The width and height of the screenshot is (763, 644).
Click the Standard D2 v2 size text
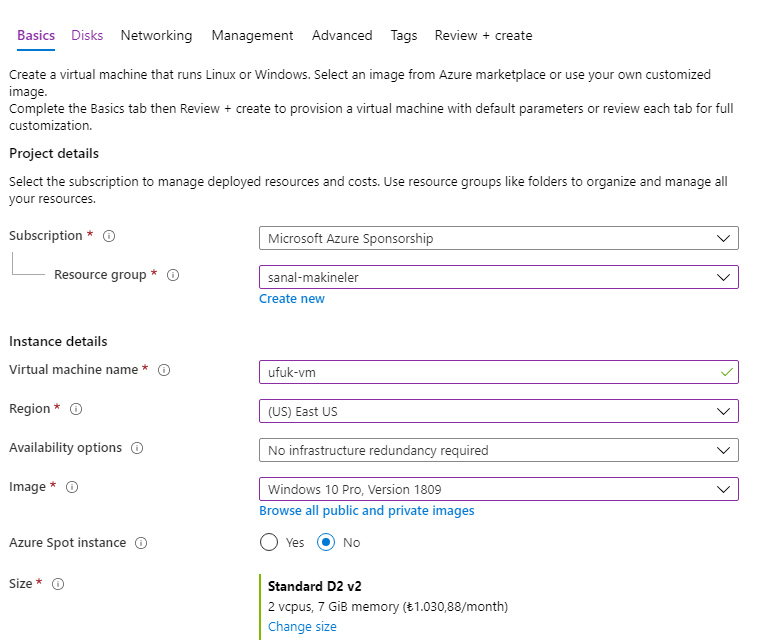[314, 587]
